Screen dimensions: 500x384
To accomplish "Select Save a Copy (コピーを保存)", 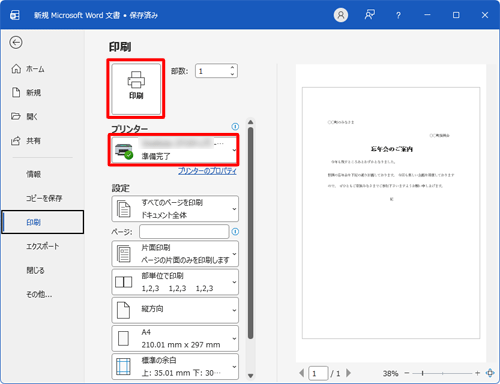I will point(44,198).
